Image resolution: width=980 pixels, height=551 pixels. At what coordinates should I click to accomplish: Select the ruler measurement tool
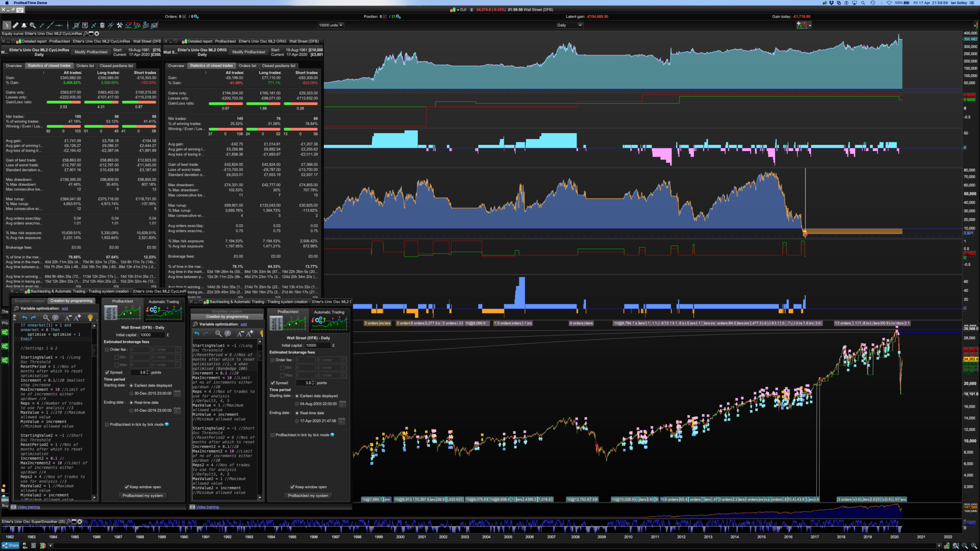coord(15,25)
